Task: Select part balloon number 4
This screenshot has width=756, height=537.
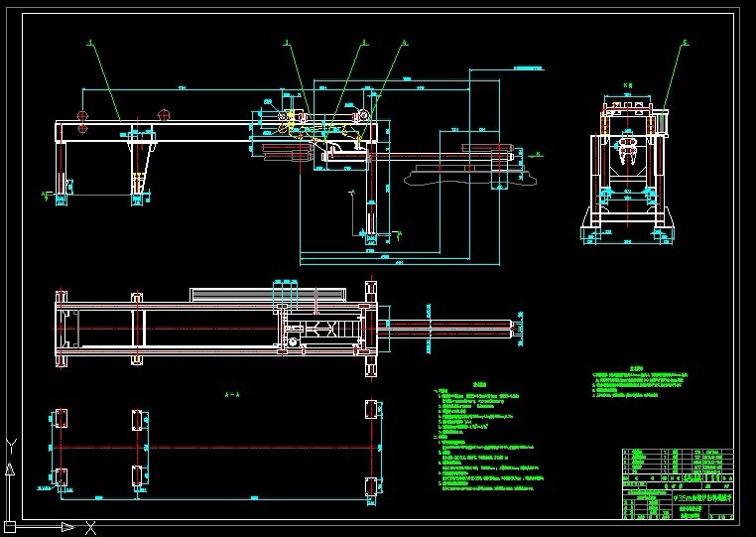Action: (405, 43)
